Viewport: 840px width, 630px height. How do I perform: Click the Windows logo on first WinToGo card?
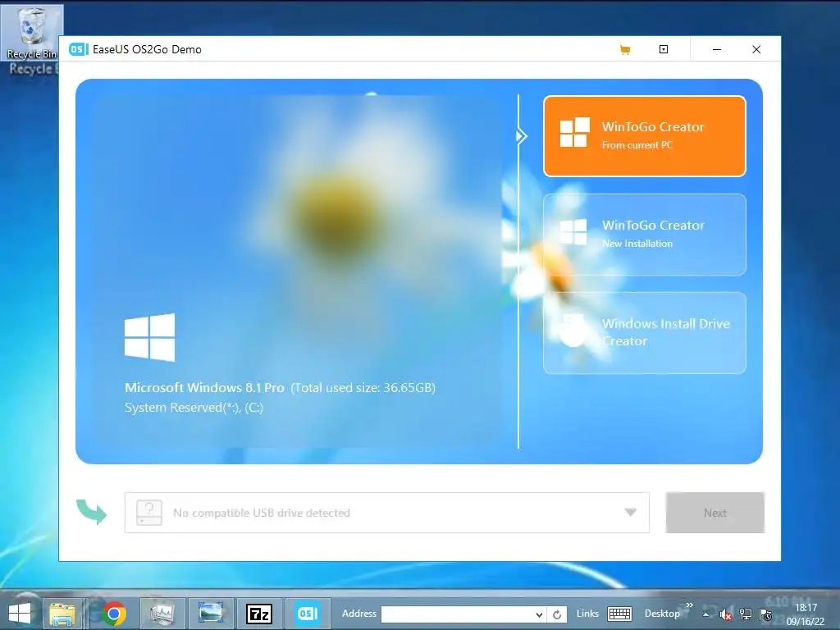coord(574,132)
